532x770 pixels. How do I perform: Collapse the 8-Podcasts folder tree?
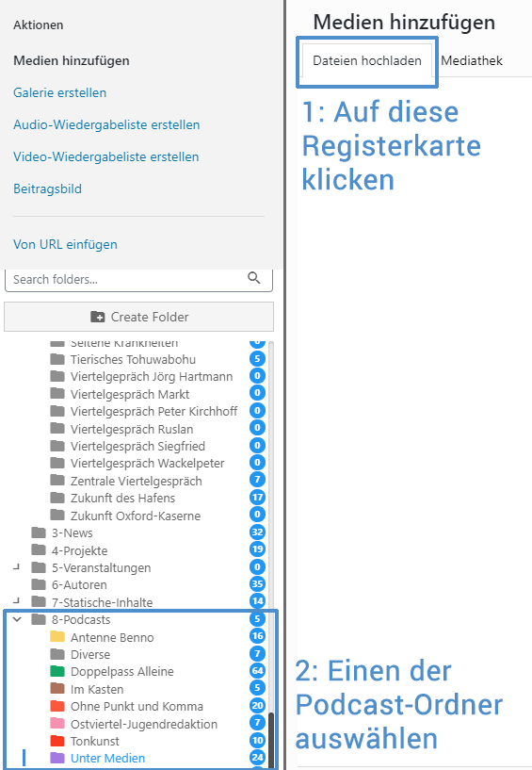17,619
